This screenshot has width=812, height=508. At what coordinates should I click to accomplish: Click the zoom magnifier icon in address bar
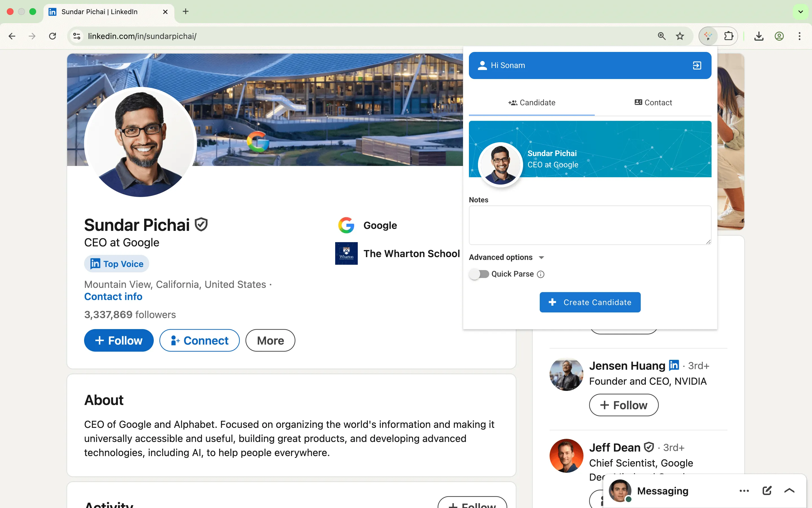662,36
